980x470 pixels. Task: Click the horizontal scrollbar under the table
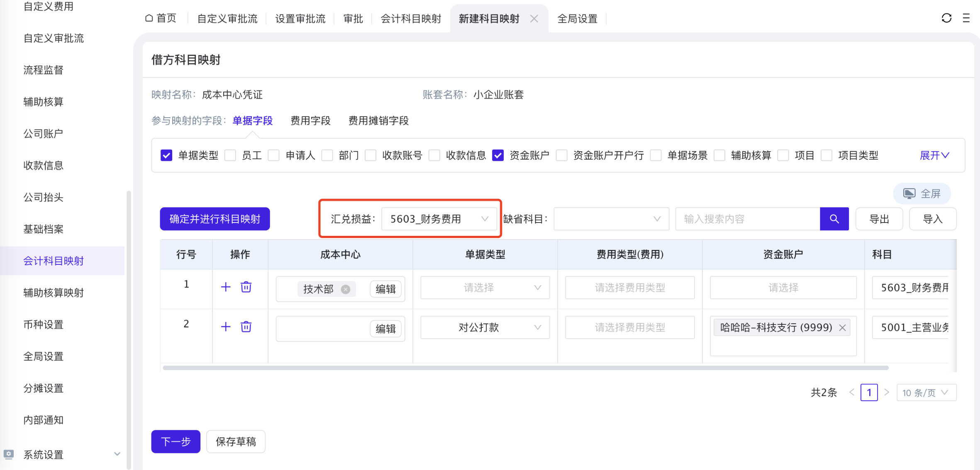(x=525, y=368)
